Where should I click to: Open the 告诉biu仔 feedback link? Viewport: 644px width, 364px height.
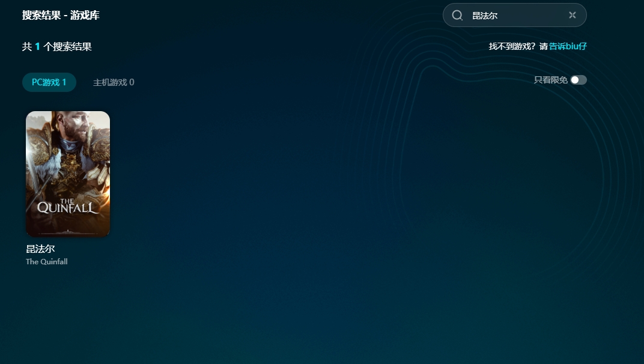click(568, 46)
